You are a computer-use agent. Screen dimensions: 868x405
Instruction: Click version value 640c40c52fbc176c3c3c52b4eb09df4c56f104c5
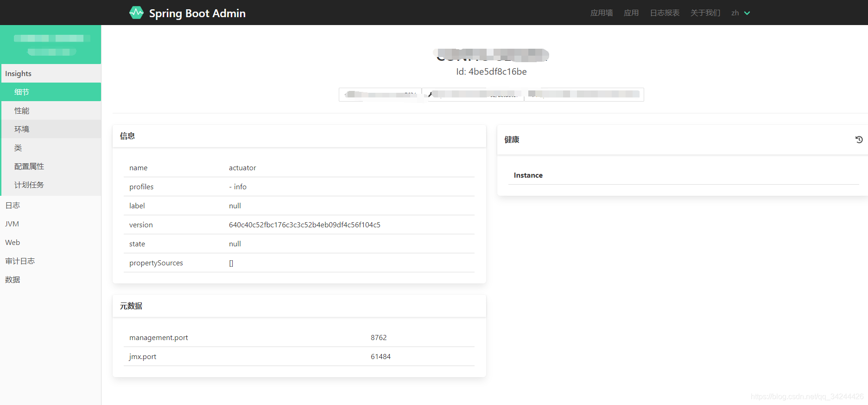tap(304, 225)
